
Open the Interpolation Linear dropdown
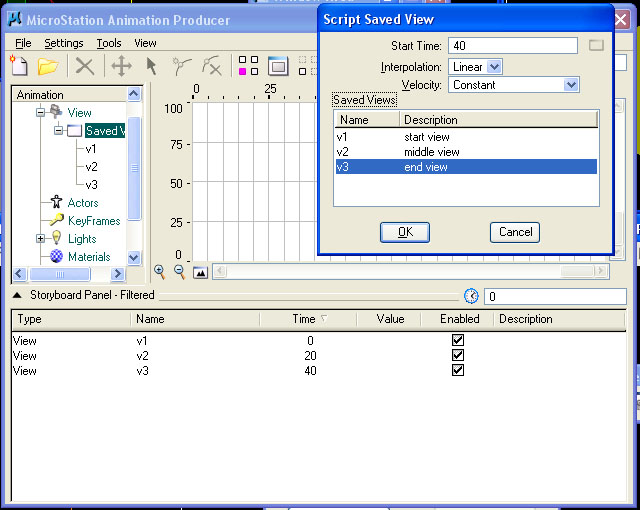coord(494,67)
